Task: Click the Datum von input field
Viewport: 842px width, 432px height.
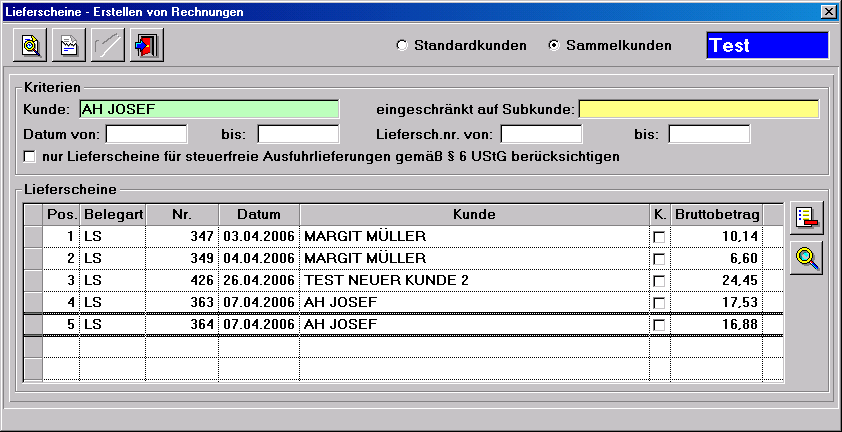Action: [x=147, y=134]
